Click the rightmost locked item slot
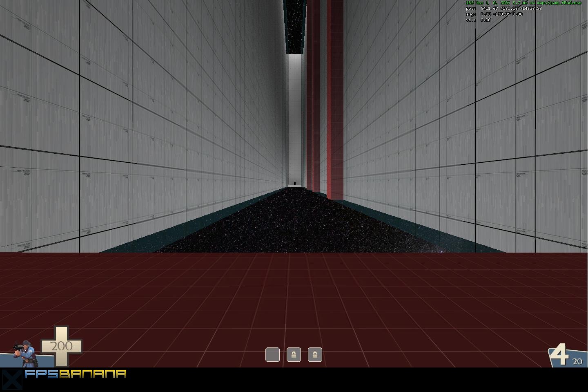 tap(315, 354)
